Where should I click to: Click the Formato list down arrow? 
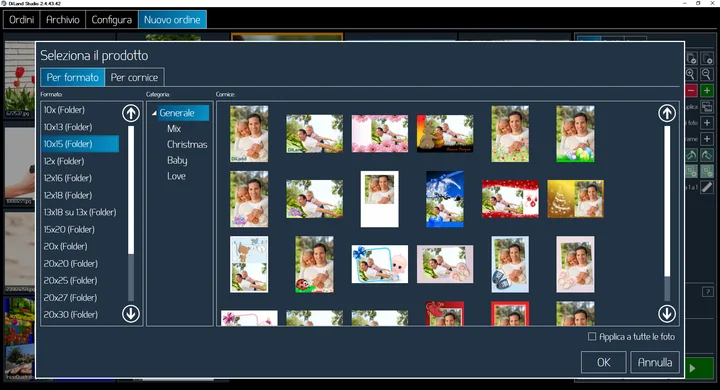pos(131,314)
